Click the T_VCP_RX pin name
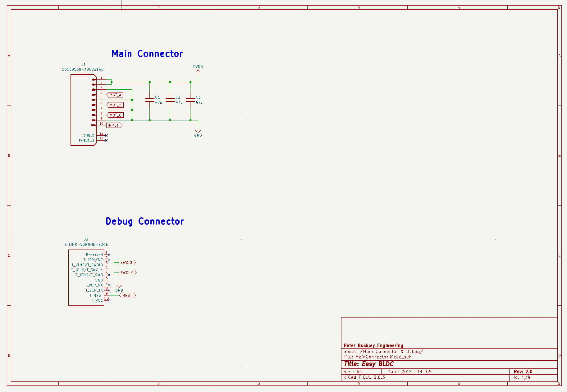The image size is (567, 392). 94,285
